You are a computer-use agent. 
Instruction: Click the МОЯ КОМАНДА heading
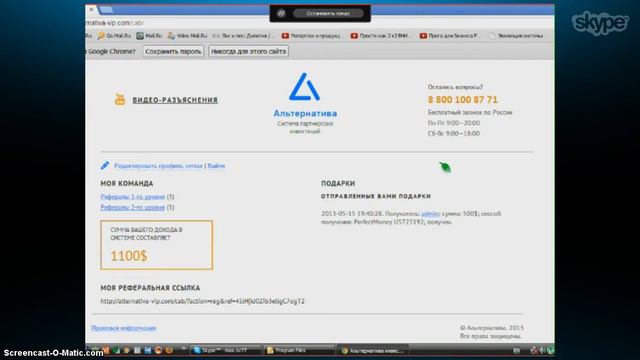click(x=127, y=184)
